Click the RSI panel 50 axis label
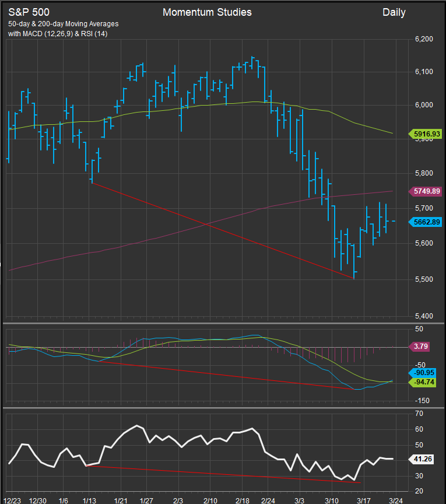Viewport: 446px width, 504px height. (x=419, y=445)
